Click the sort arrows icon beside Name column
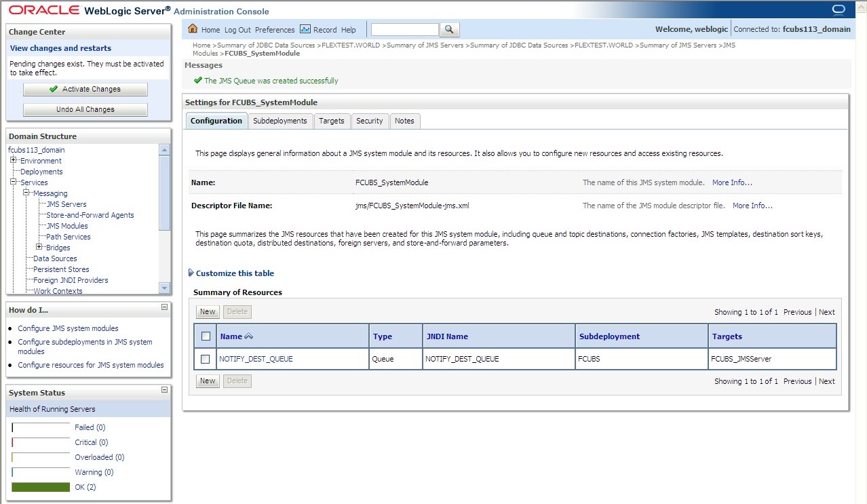 coord(248,336)
